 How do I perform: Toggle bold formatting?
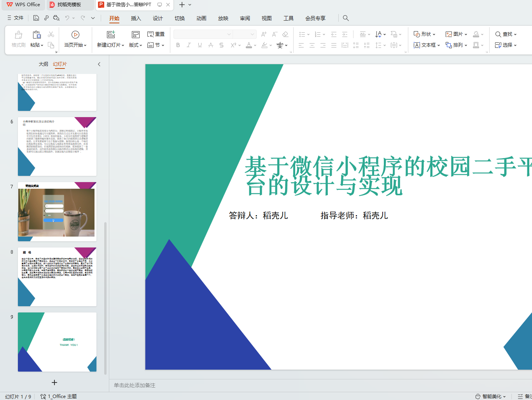click(178, 45)
